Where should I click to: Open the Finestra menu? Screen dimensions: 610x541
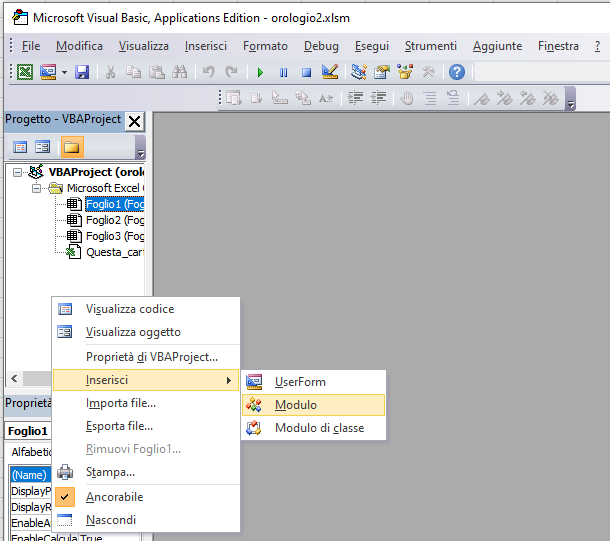pos(558,46)
